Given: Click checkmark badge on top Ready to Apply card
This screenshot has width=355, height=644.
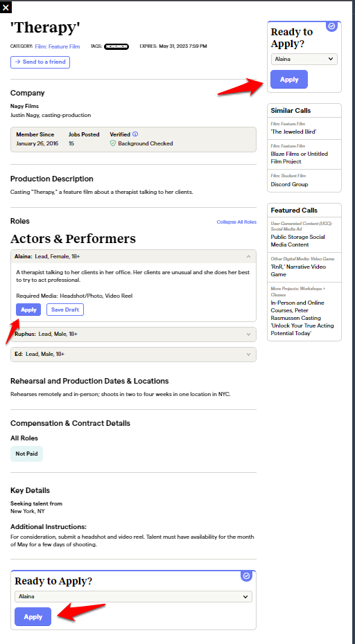Looking at the screenshot, I should [x=332, y=26].
